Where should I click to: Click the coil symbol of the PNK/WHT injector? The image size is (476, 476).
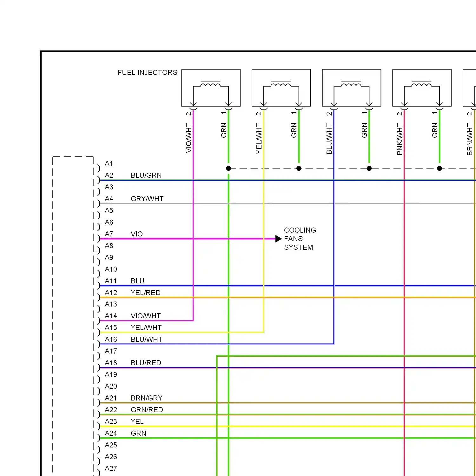click(x=421, y=83)
